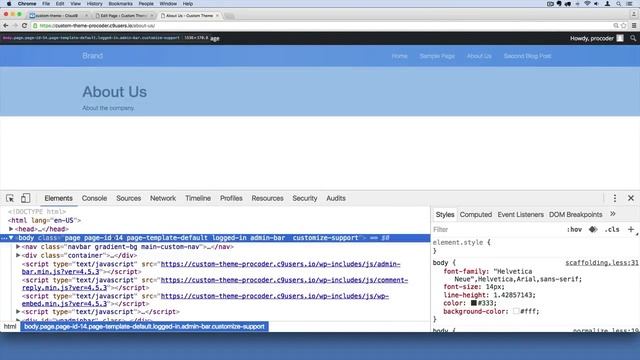Viewport: 640px width, 360px height.
Task: Open the Timeline tab
Action: [x=198, y=198]
